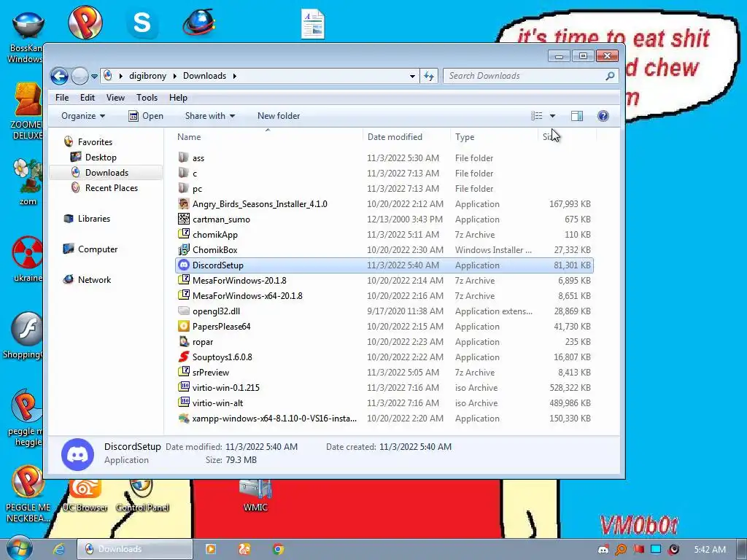Select Computer in navigation pane
Image resolution: width=747 pixels, height=560 pixels.
[98, 249]
